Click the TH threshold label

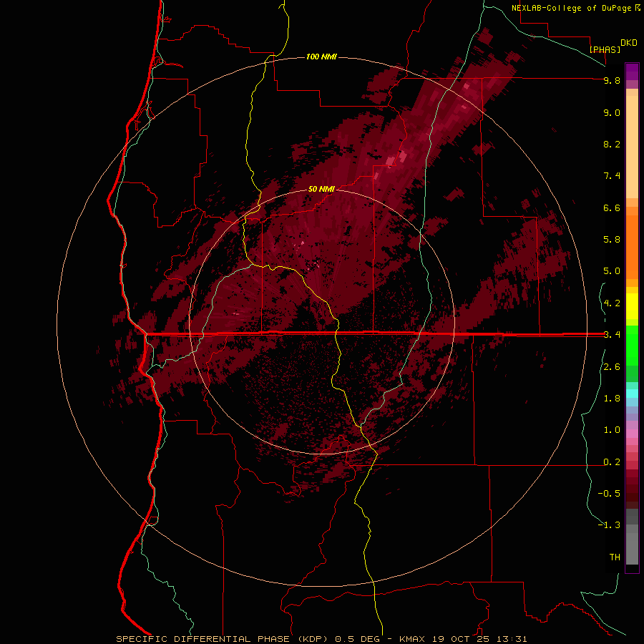(x=615, y=557)
